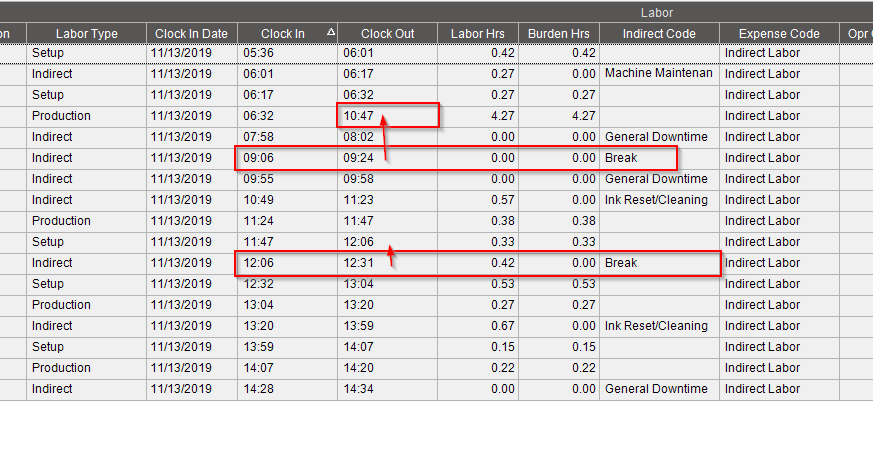Select Production cell in 11:24 row
Image resolution: width=873 pixels, height=470 pixels.
pos(86,221)
